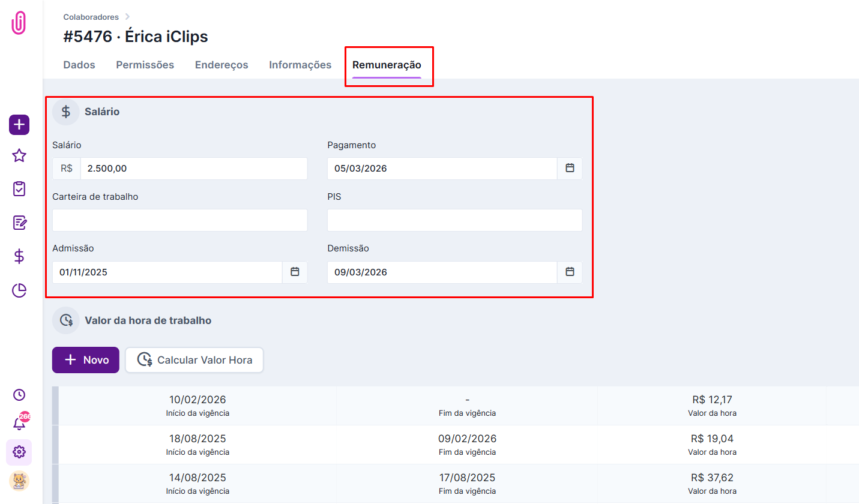This screenshot has height=504, width=859.
Task: Open calendar picker for Admissão date
Action: 295,272
